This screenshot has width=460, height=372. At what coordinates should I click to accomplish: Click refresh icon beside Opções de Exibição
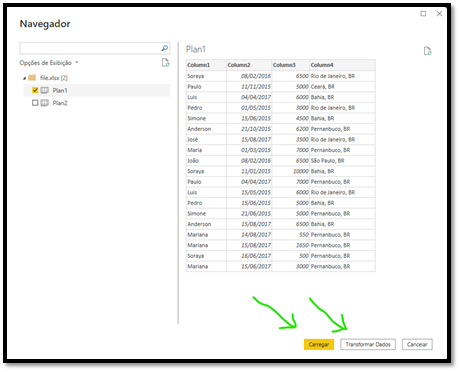[166, 63]
